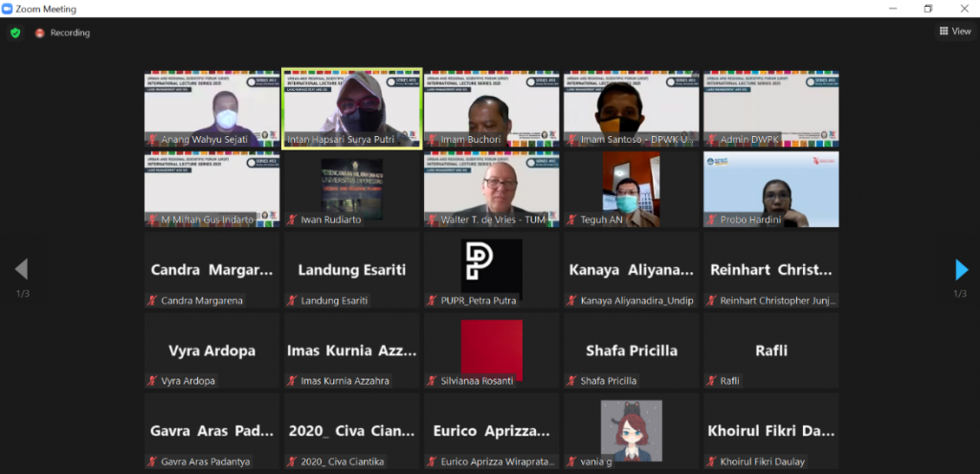Restore down the Zoom Meeting window
Viewport: 980px width, 474px height.
927,9
